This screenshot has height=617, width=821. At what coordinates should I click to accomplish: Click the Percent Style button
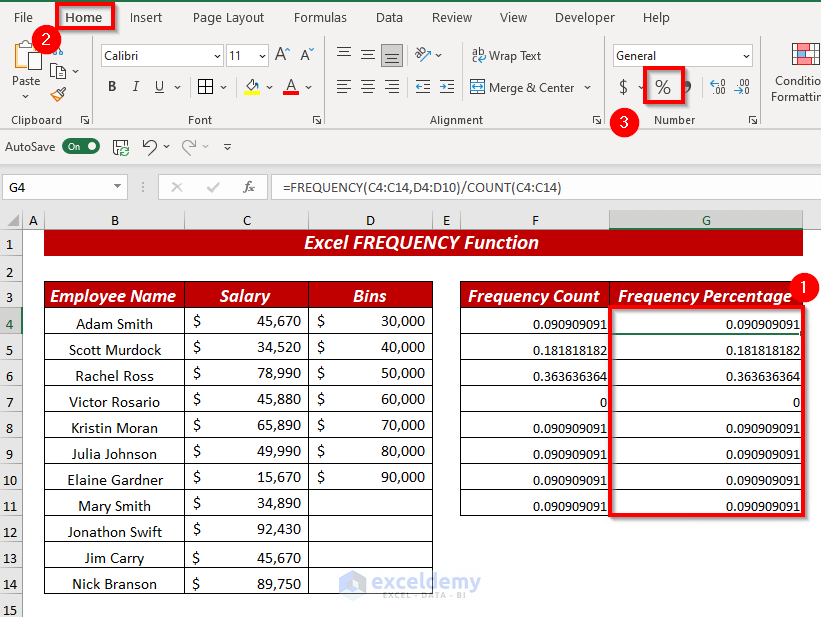663,88
